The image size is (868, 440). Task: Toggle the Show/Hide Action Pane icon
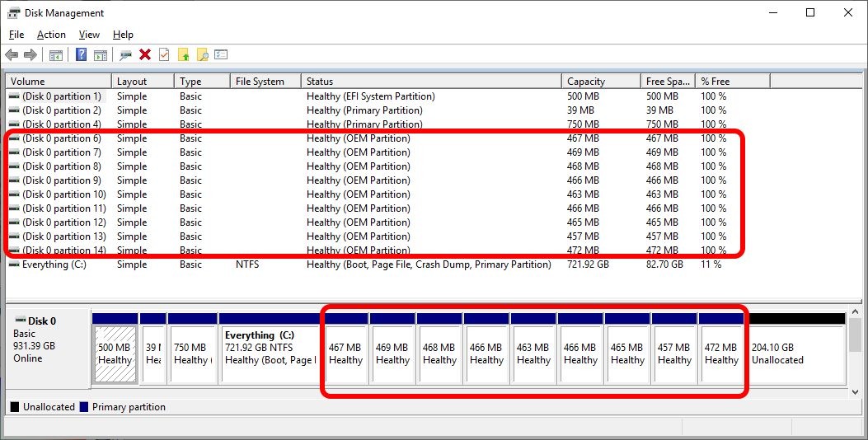coord(100,55)
